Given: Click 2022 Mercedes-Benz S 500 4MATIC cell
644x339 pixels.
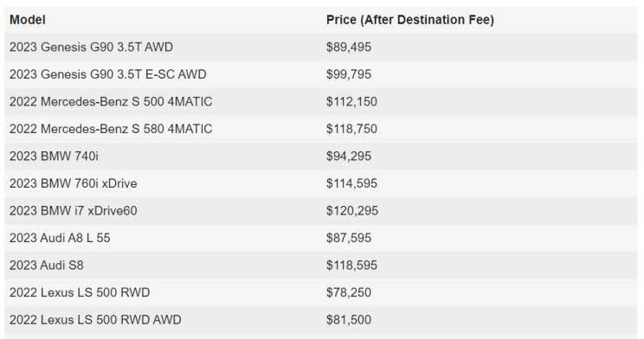Looking at the screenshot, I should pos(111,101).
